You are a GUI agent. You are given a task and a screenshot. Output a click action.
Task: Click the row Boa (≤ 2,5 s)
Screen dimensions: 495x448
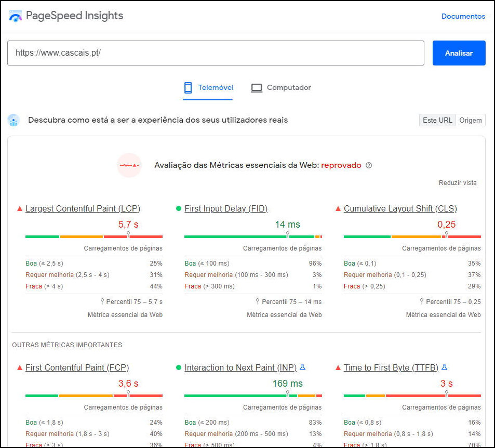pos(94,263)
